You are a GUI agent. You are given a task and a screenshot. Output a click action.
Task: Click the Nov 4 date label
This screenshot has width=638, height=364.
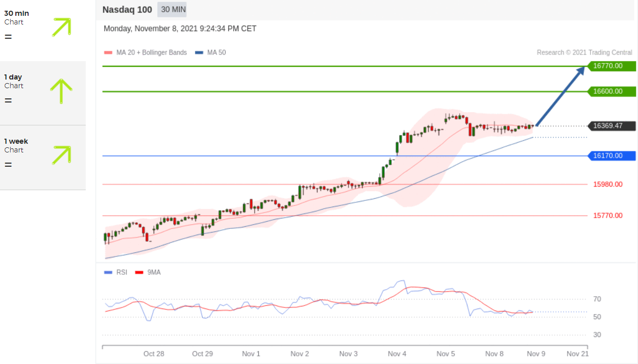(x=397, y=354)
